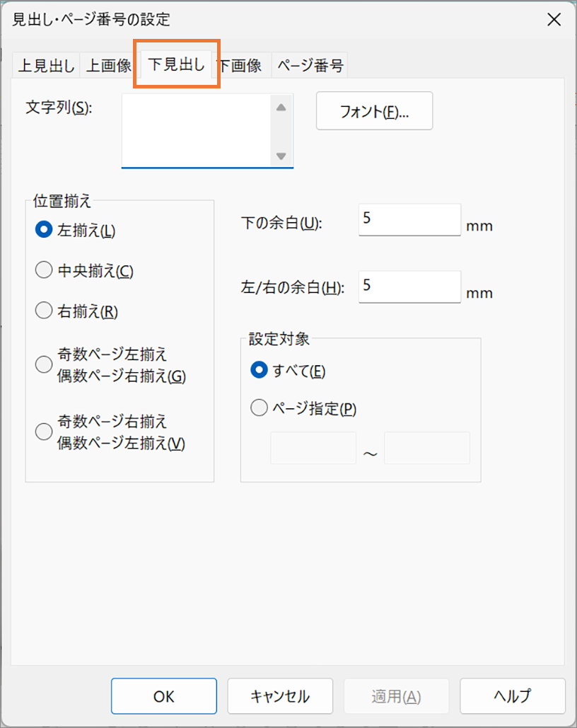Click inside the 文字列 text box
Image resolution: width=577 pixels, height=728 pixels.
[197, 130]
